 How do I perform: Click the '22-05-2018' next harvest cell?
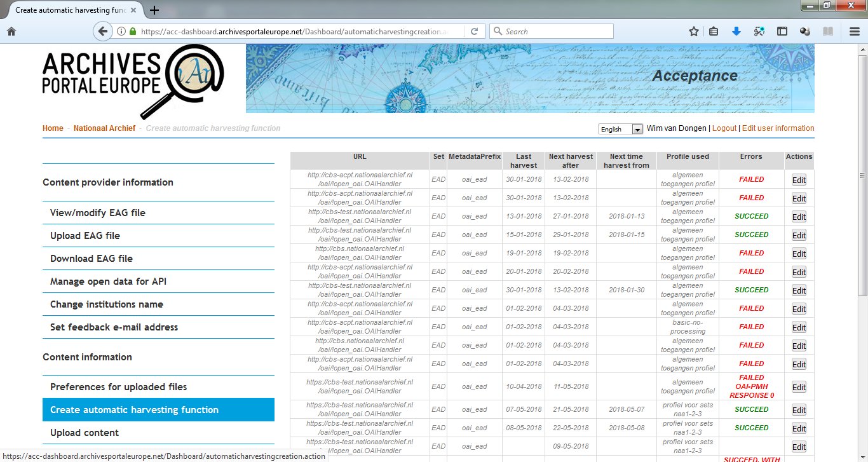571,428
